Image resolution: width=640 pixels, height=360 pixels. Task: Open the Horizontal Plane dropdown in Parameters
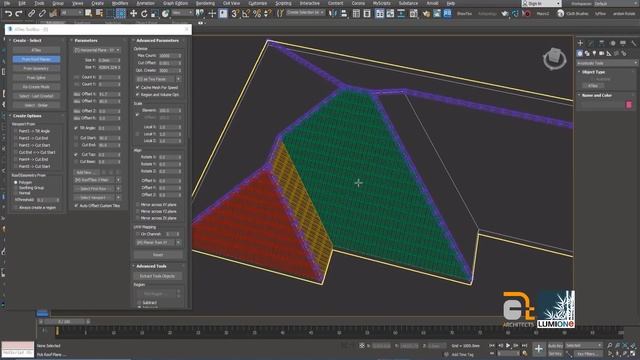pos(97,50)
